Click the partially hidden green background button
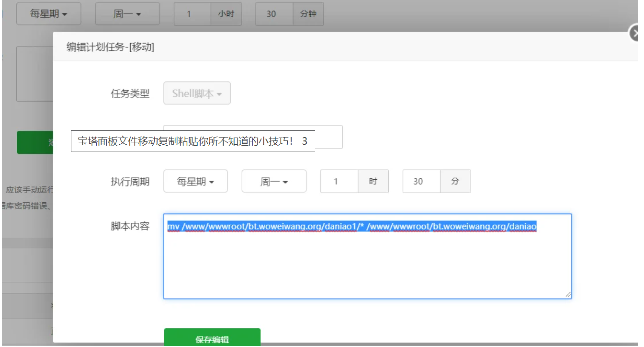The height and width of the screenshot is (347, 644). coord(34,142)
